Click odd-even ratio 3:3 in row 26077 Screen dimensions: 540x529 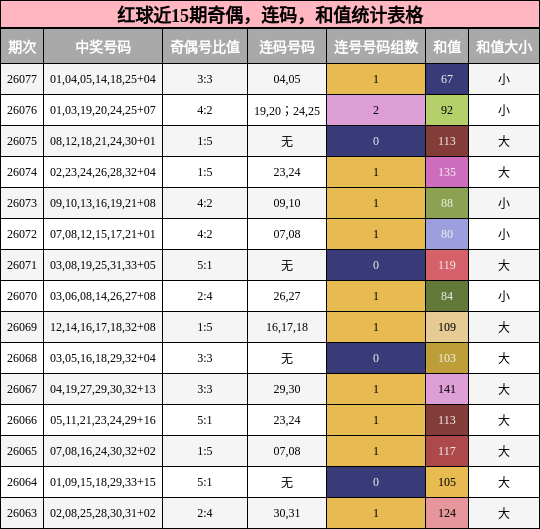205,79
